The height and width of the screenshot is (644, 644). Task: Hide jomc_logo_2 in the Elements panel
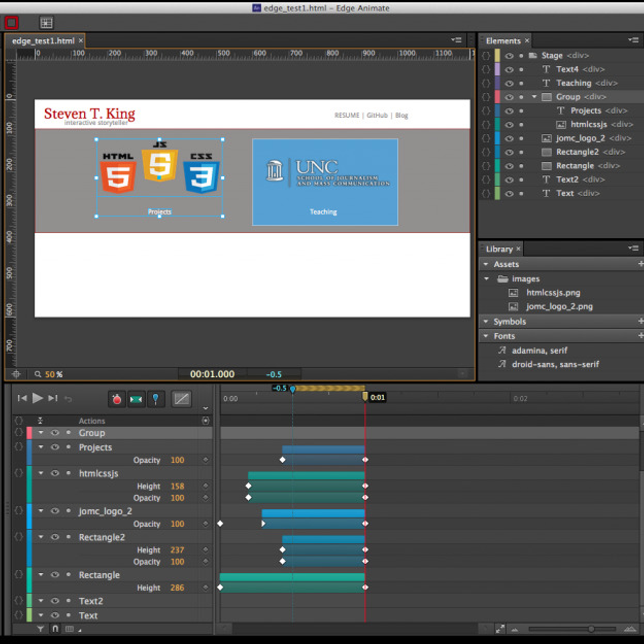(x=509, y=138)
